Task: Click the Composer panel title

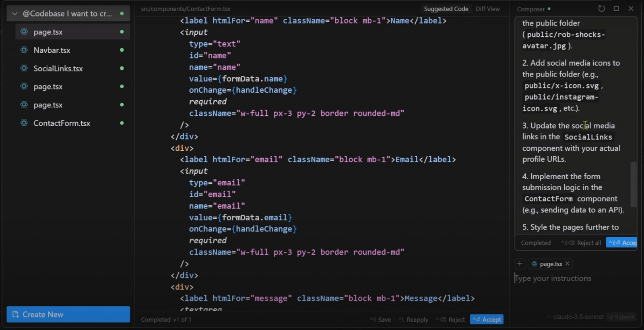Action: [x=530, y=9]
